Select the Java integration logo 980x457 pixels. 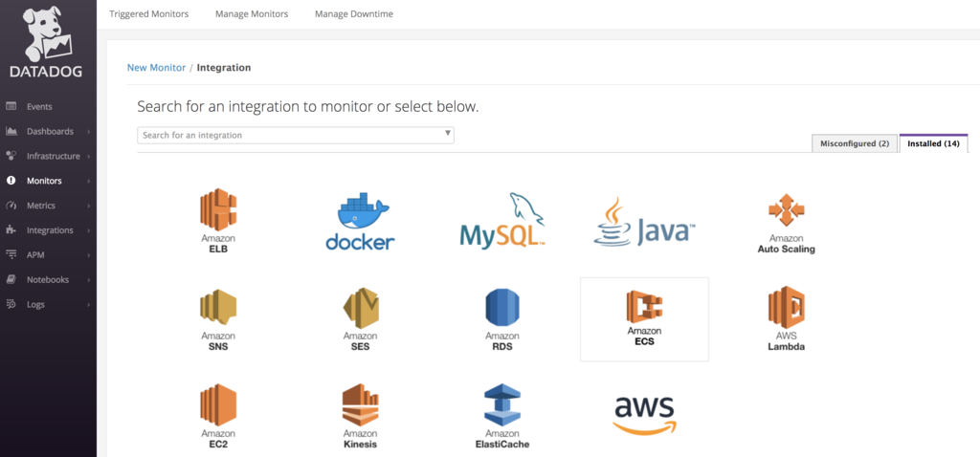(x=644, y=222)
